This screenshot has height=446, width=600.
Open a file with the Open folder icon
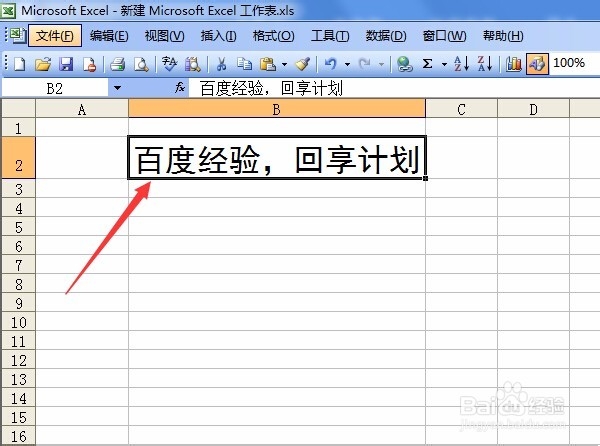[x=43, y=63]
